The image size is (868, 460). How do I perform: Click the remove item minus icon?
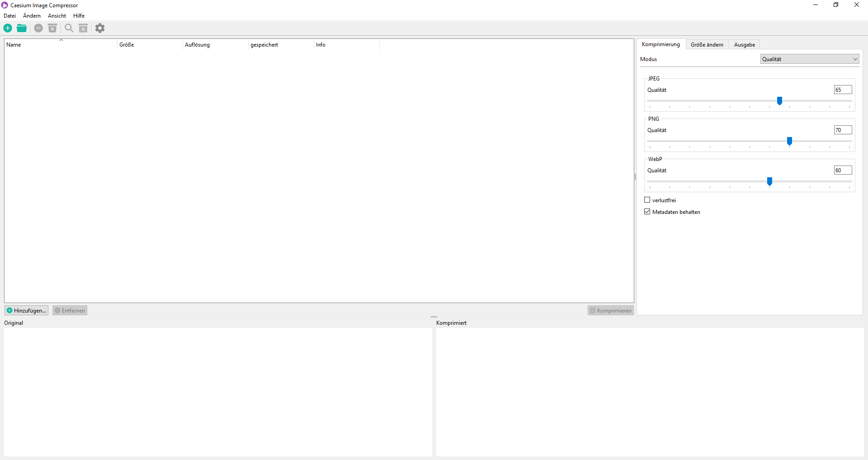pos(38,28)
